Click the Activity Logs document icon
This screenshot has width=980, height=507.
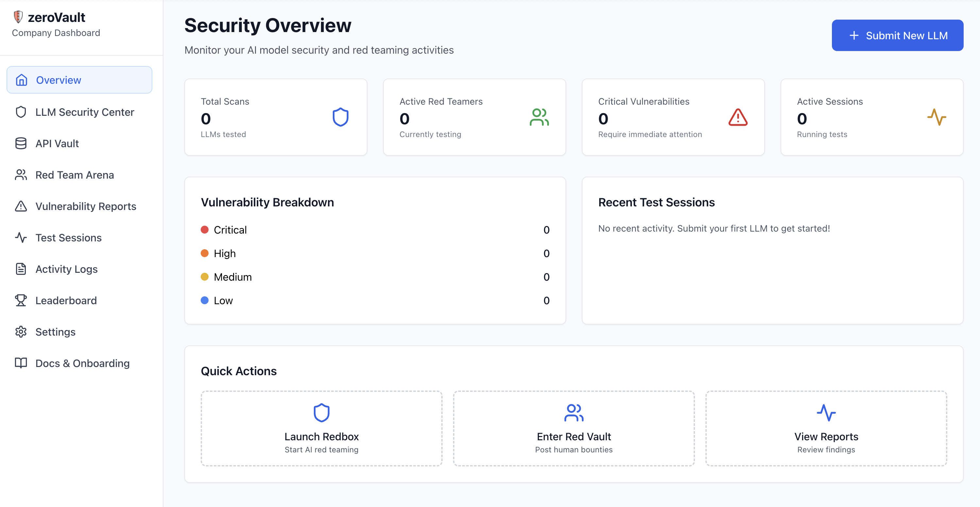pyautogui.click(x=21, y=269)
